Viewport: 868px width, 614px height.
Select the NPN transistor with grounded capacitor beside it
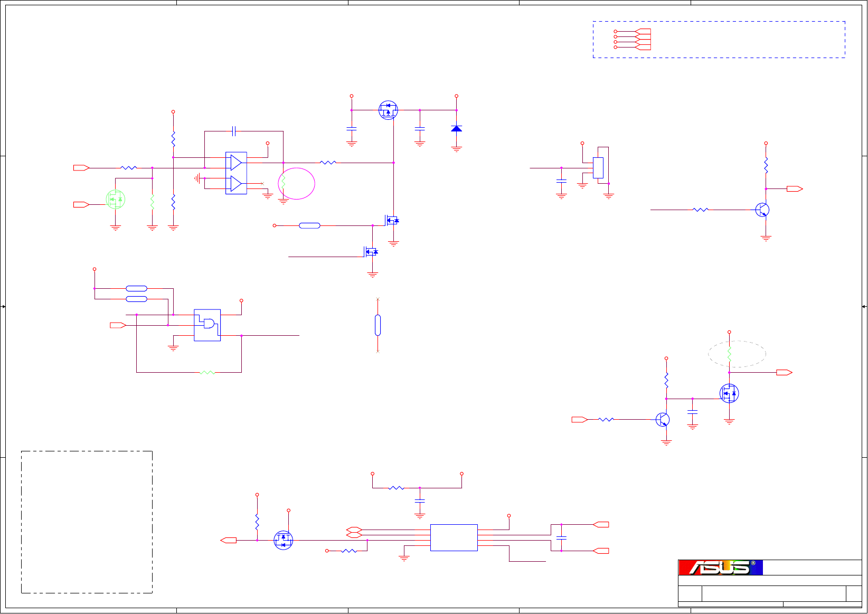(x=663, y=420)
